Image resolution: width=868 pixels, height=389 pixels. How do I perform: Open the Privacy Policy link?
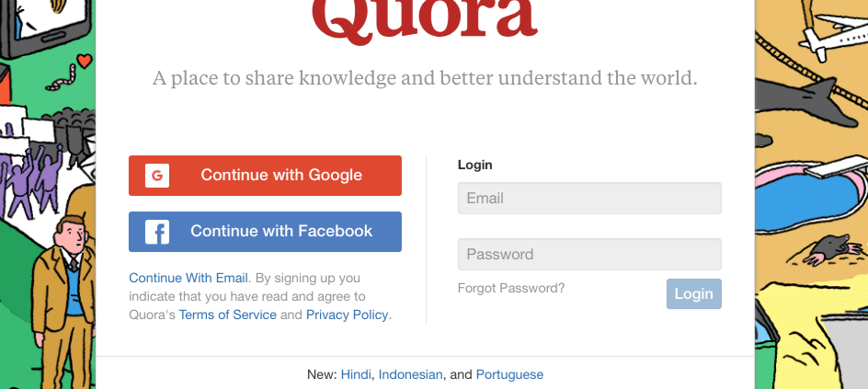click(x=347, y=315)
